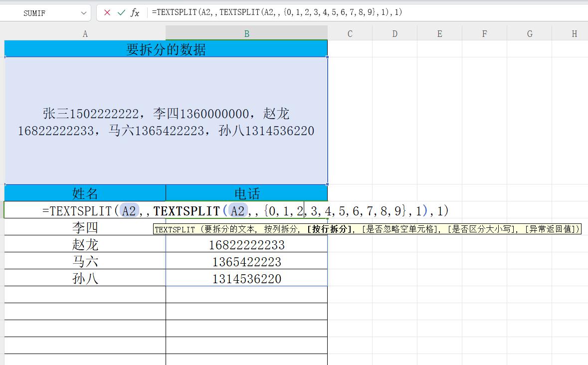Click 按列拆分 argument in the tooltip

(x=280, y=229)
